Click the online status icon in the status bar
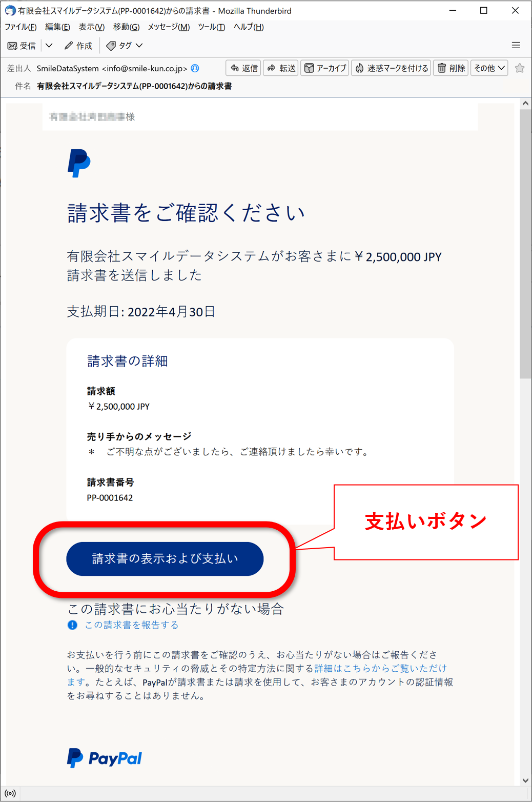 click(x=10, y=794)
